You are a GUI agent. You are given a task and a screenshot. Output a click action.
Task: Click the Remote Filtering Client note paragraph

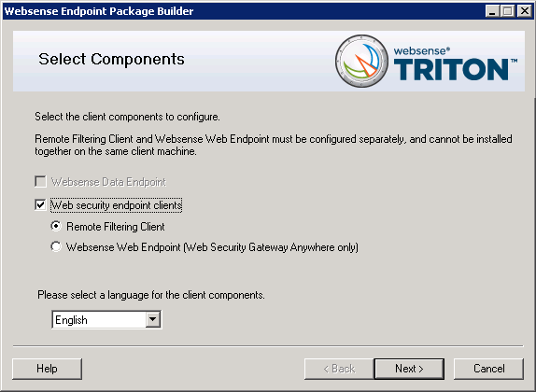(x=274, y=146)
